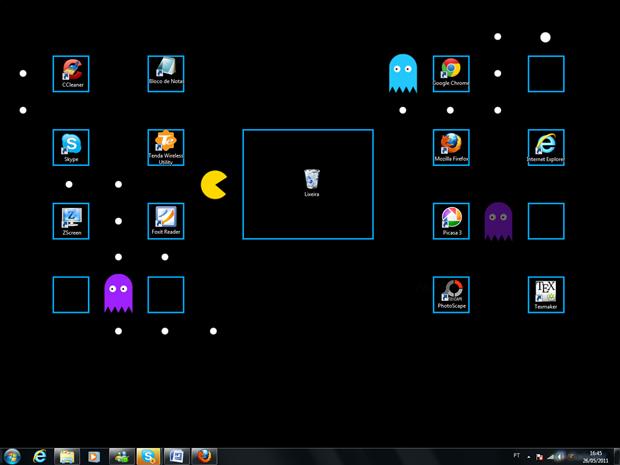This screenshot has height=465, width=620.
Task: Open the network signal tray icon
Action: point(550,457)
